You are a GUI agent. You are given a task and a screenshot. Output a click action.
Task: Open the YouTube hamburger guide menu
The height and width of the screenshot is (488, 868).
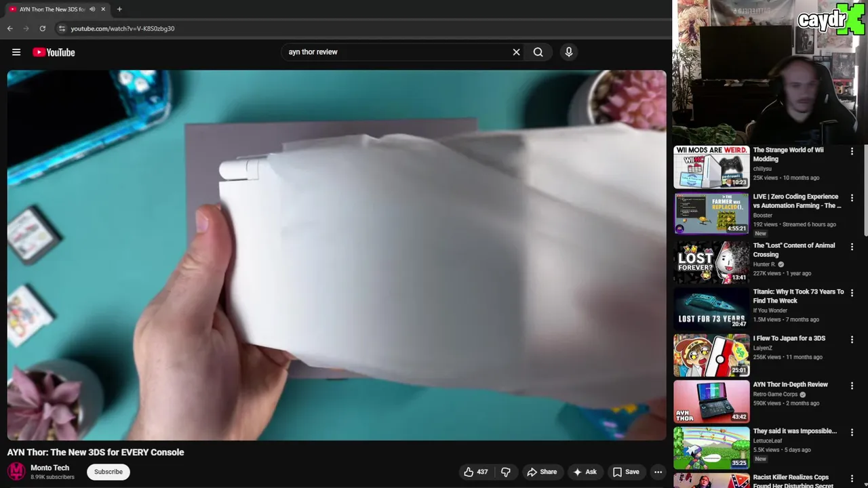point(16,52)
